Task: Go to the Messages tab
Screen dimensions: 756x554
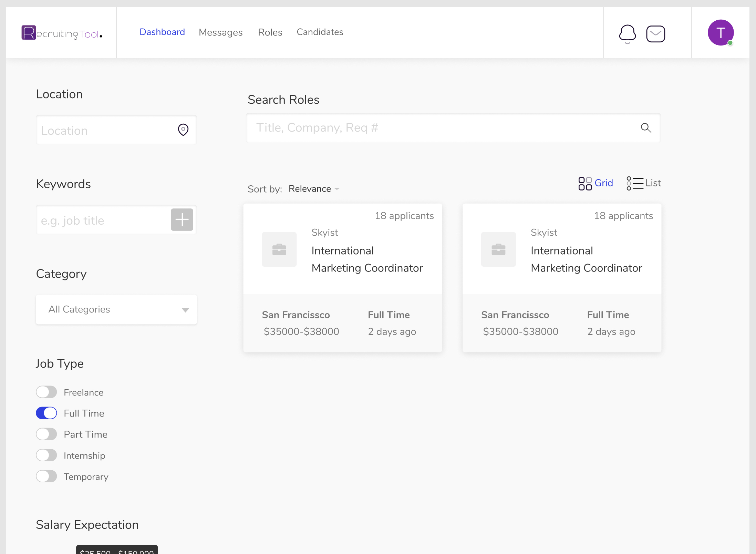Action: (x=220, y=32)
